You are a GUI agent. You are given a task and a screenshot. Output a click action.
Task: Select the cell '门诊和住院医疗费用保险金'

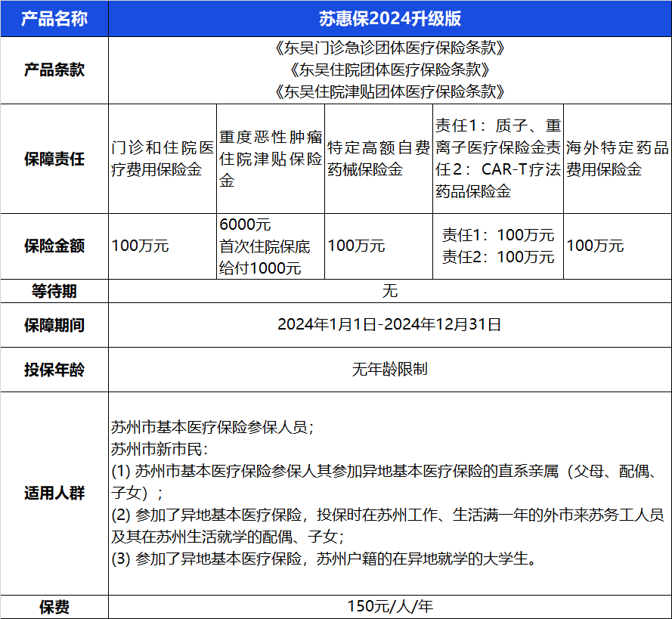pos(163,159)
